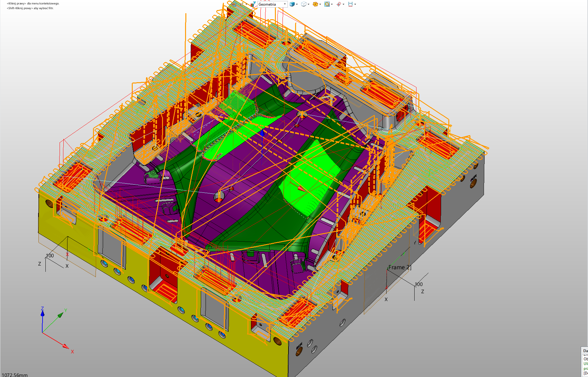
Task: Click the exit door arrow icon
Action: click(x=234, y=4)
